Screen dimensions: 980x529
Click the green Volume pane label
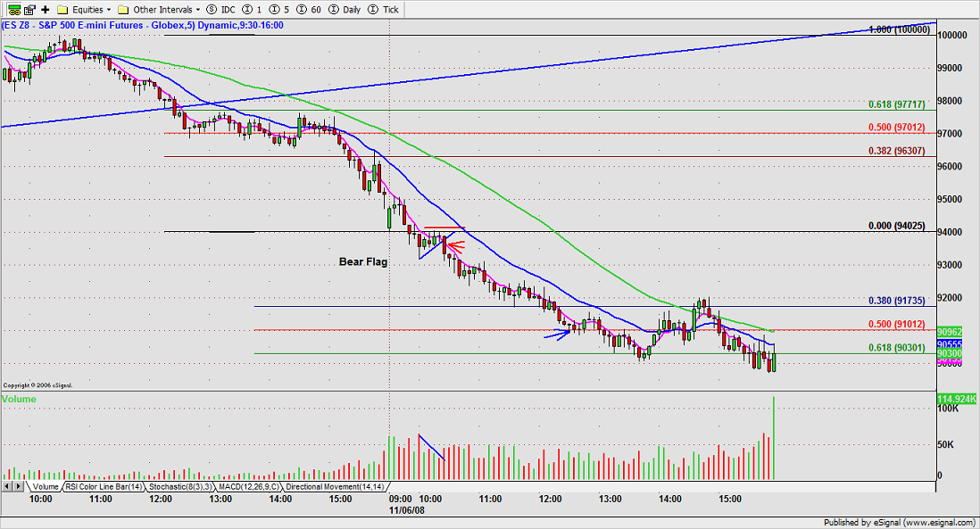pos(19,399)
